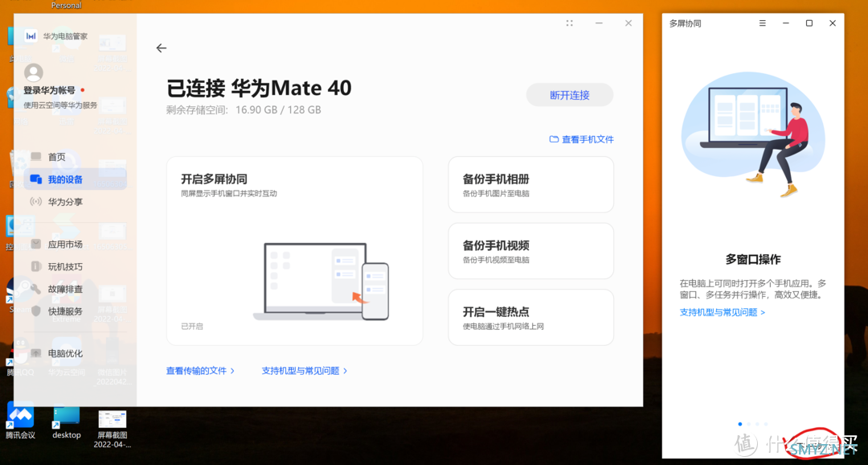Click the 我的设备 devices icon
Viewport: 868px width, 465px height.
click(x=36, y=179)
